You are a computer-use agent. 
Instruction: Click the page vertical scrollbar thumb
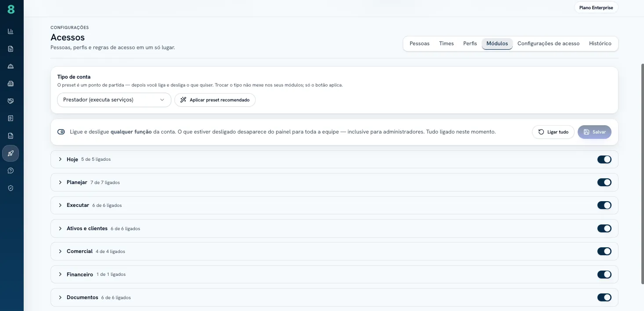tap(643, 174)
